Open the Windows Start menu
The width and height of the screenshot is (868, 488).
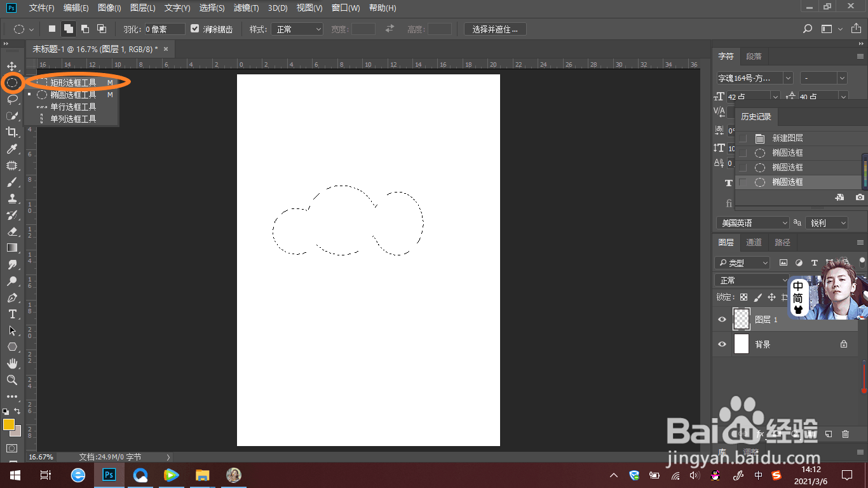point(15,475)
